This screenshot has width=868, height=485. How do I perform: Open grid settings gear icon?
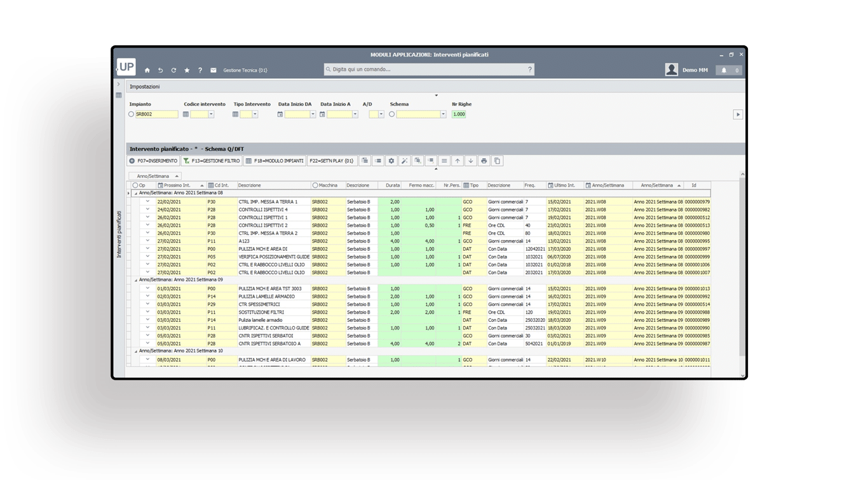pyautogui.click(x=391, y=161)
